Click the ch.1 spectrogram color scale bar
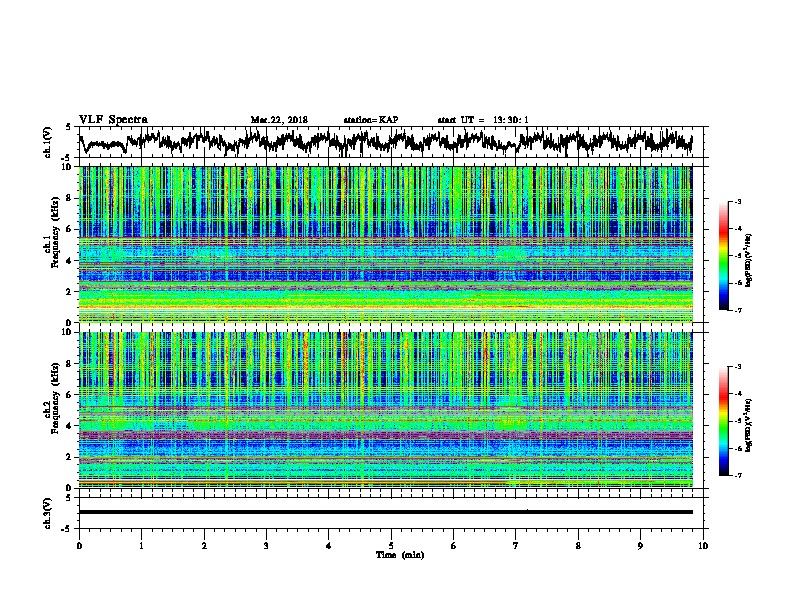792x612 pixels. tap(723, 256)
